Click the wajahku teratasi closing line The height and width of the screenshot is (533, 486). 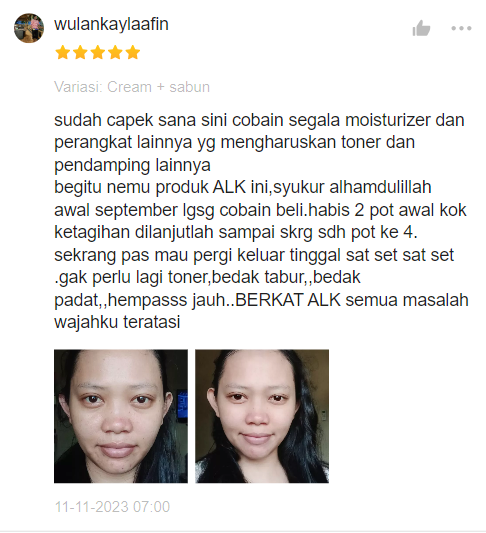(117, 322)
